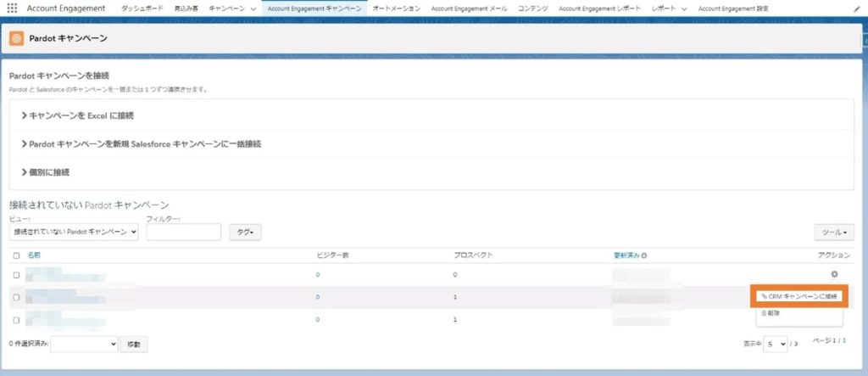Expand キャンペーンを Excel に接続 section

[x=77, y=116]
